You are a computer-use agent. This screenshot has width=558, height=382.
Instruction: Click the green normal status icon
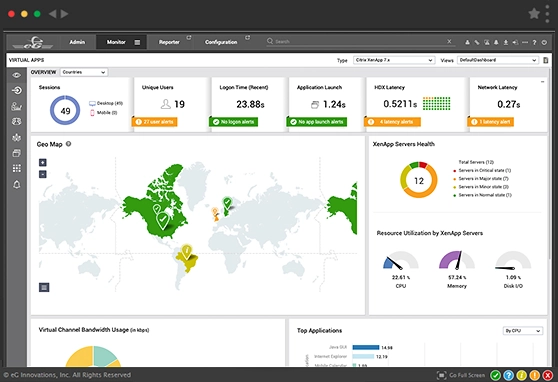(495, 375)
